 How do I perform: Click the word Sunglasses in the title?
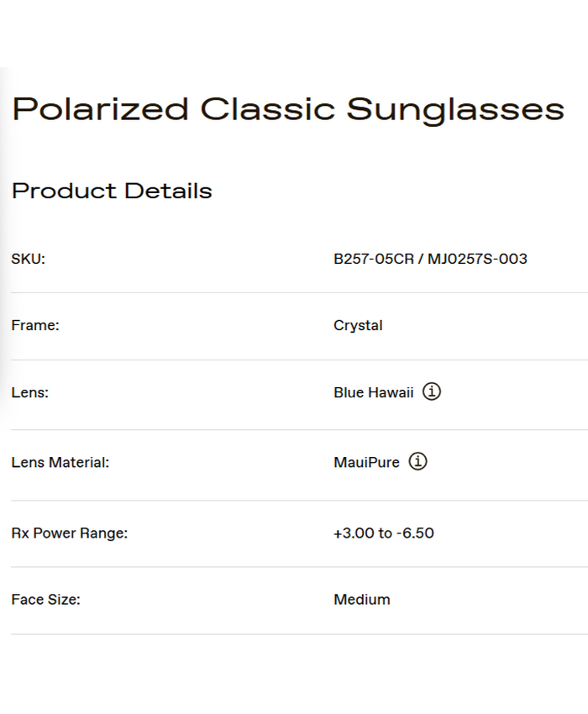(x=455, y=110)
